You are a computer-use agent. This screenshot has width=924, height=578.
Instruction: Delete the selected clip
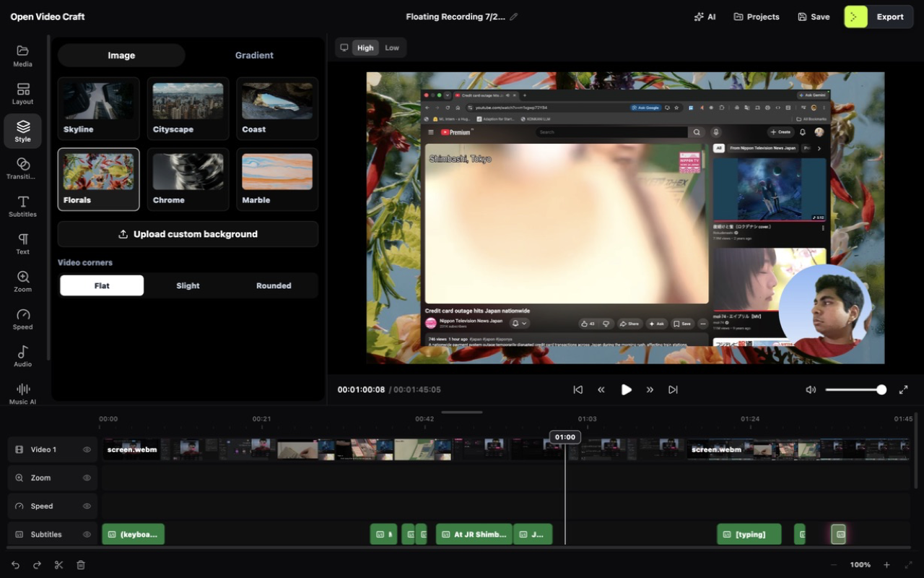click(81, 565)
